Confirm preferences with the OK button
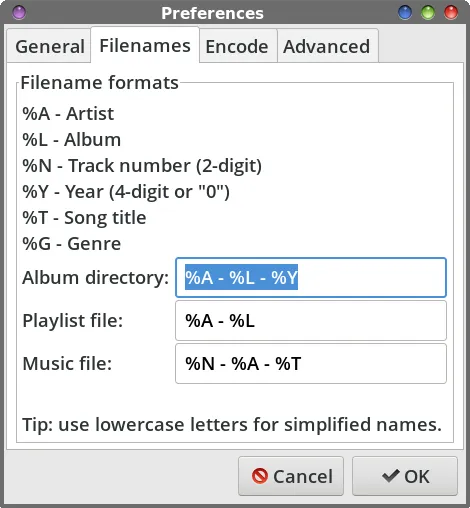470x508 pixels. coord(405,476)
